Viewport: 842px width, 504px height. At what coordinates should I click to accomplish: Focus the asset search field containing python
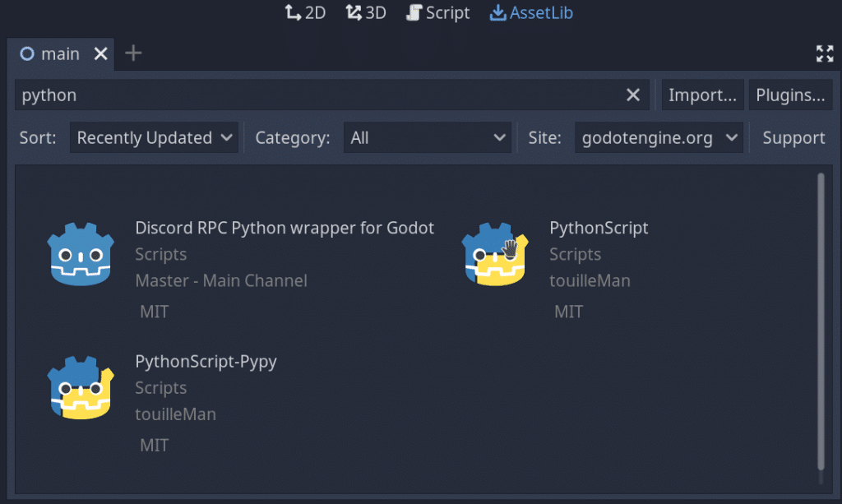(332, 95)
